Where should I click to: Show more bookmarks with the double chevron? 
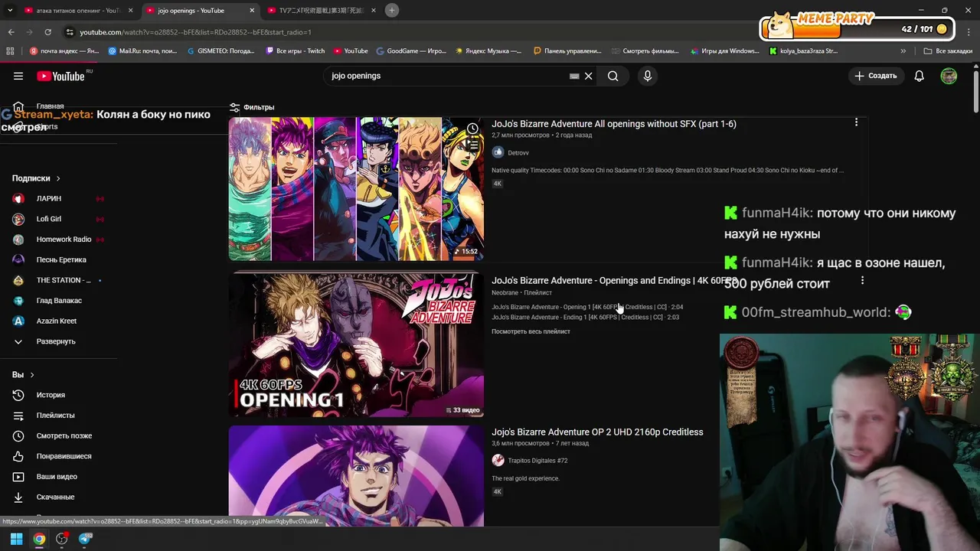tap(903, 51)
